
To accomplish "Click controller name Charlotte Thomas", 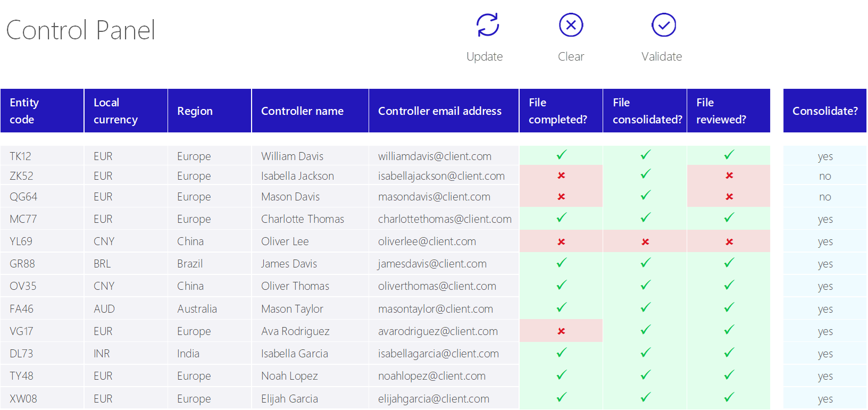I will tap(303, 219).
